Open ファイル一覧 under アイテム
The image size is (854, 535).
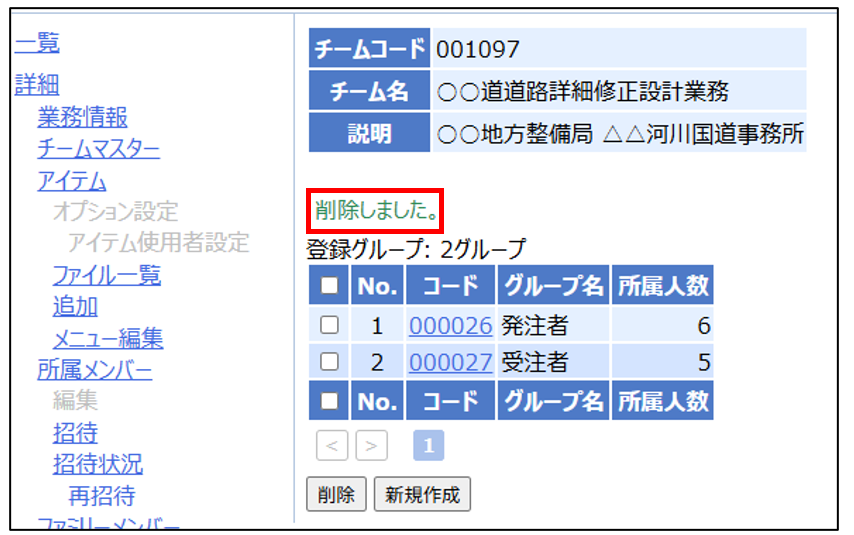tap(106, 275)
